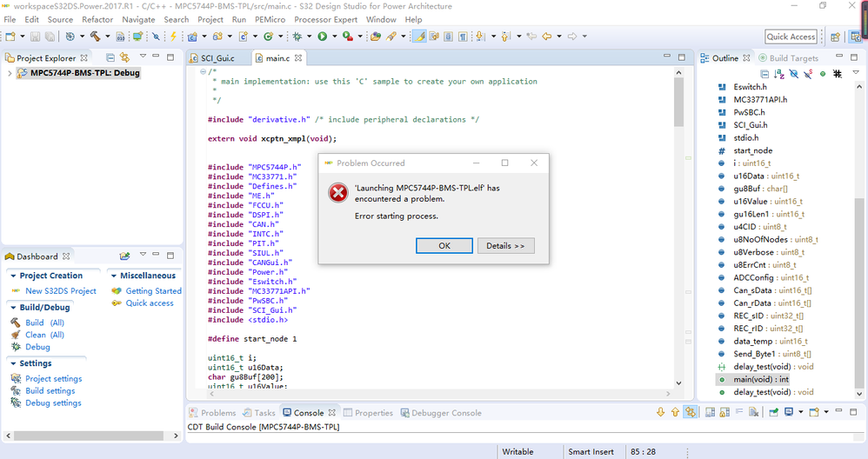
Task: Click the Search flashlight toolbar icon
Action: point(391,37)
